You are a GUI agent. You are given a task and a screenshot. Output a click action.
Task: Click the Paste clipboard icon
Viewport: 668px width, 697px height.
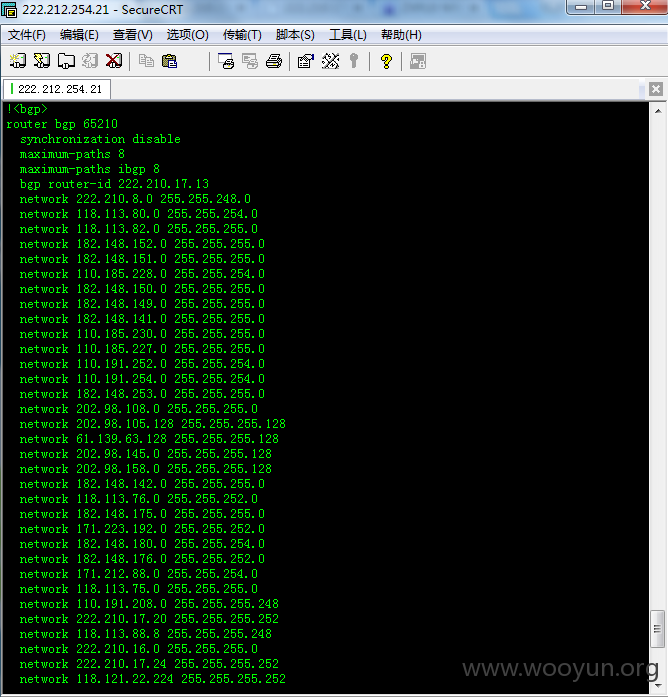coord(170,61)
